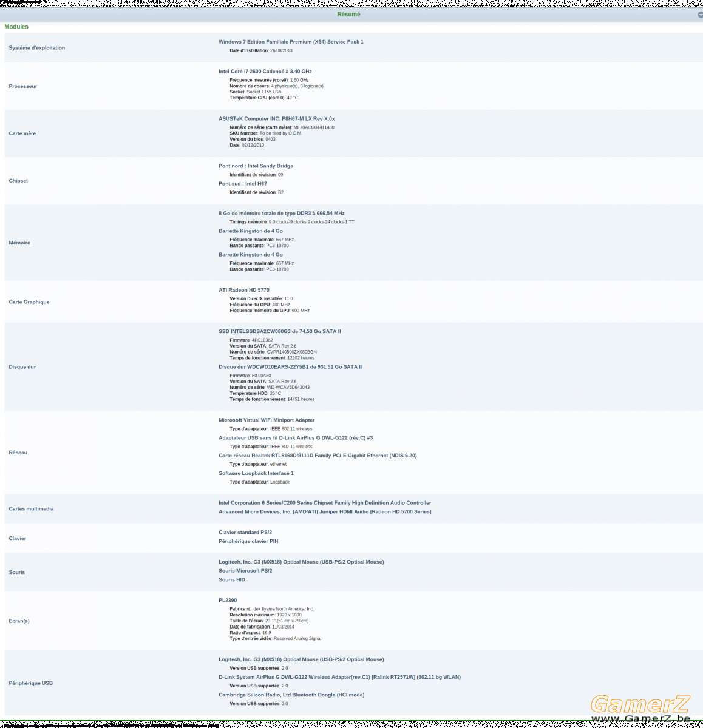Select the Souris HID entry
The height and width of the screenshot is (728, 703).
click(232, 580)
